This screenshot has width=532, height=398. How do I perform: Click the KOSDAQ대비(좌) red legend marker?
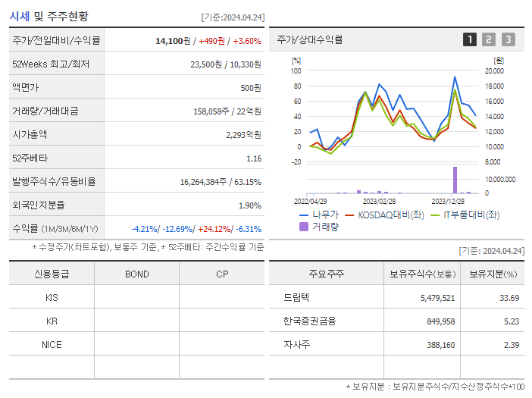click(349, 215)
